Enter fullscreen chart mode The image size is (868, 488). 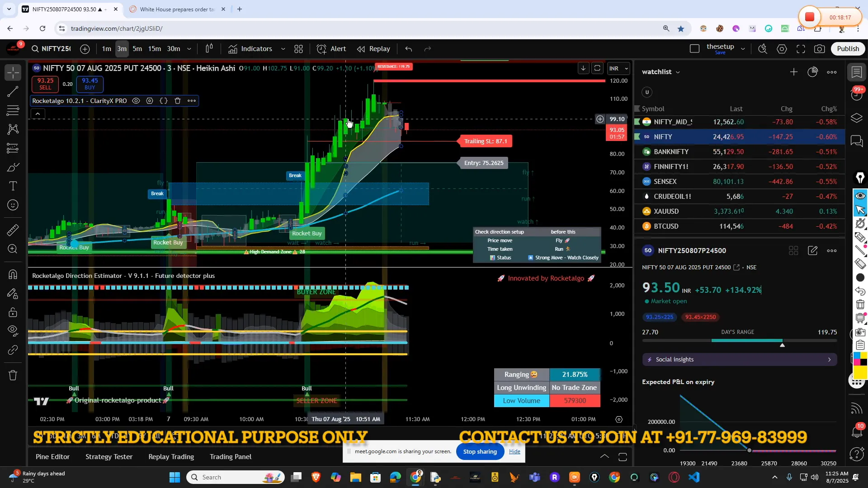coord(801,49)
